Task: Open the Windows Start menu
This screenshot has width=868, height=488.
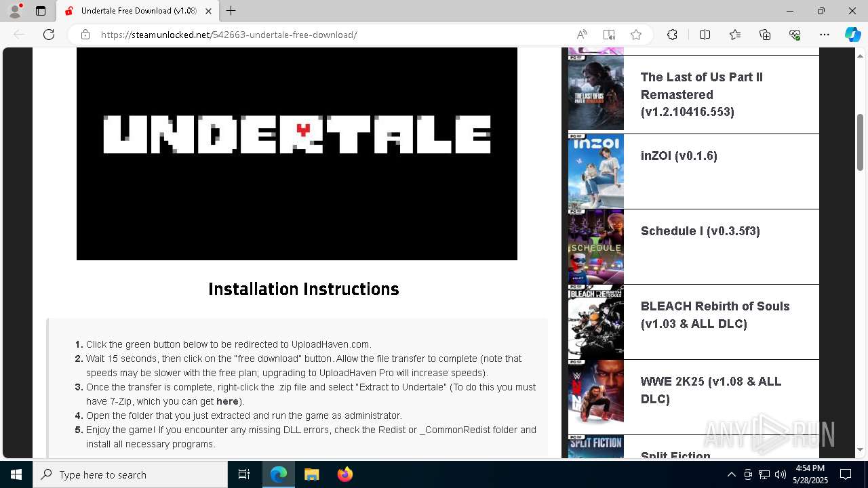Action: 16,474
